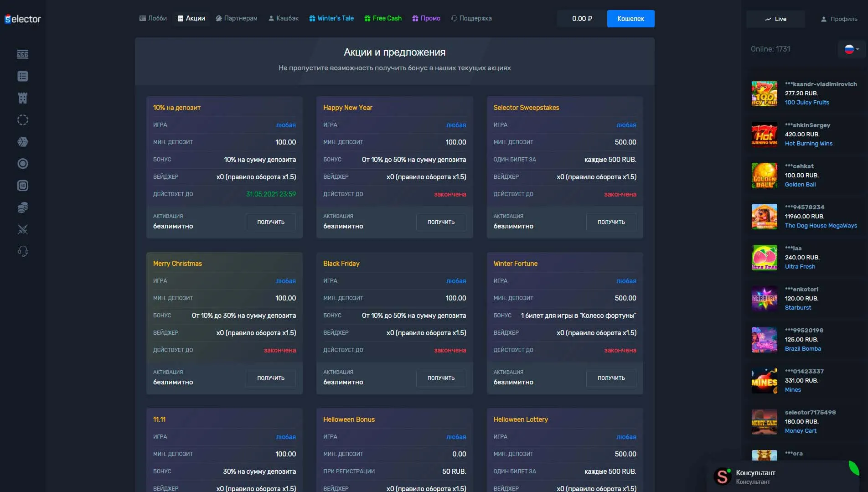Click the Selector Sweepstakes card title
868x492 pixels.
tap(526, 108)
